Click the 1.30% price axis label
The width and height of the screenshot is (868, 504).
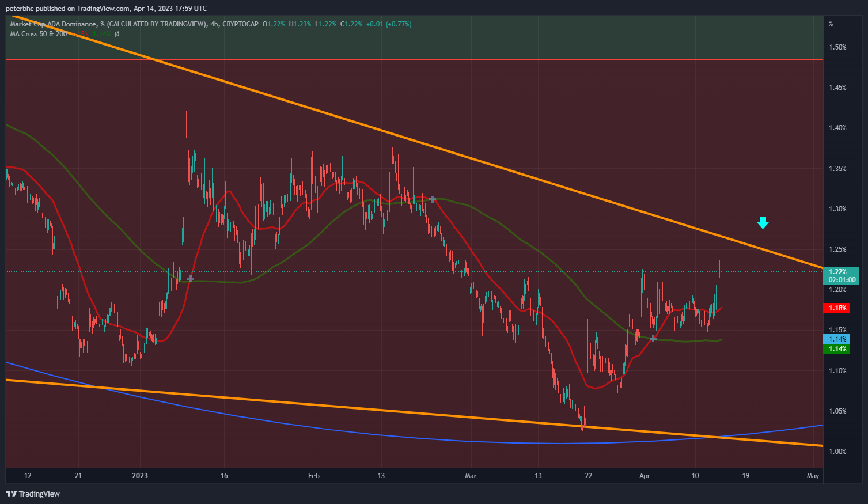[837, 209]
